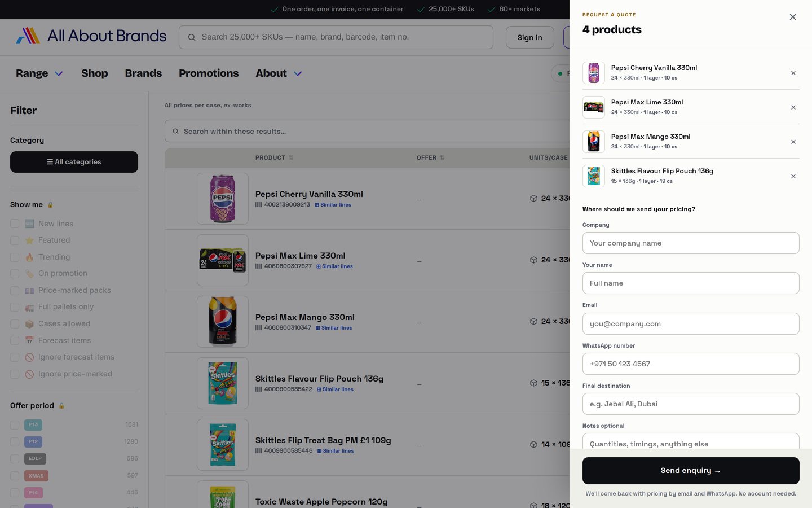The height and width of the screenshot is (508, 812).
Task: Click the lock icon beside Offer period
Action: click(61, 406)
